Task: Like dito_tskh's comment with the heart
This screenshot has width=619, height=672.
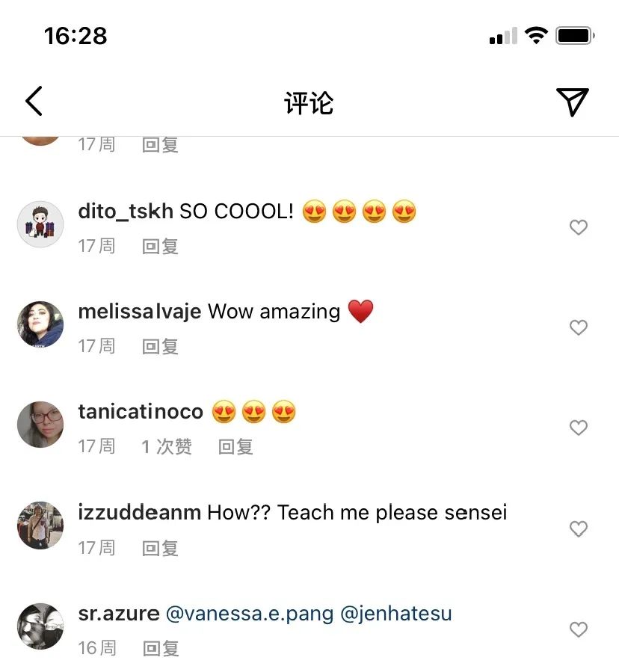Action: click(579, 227)
